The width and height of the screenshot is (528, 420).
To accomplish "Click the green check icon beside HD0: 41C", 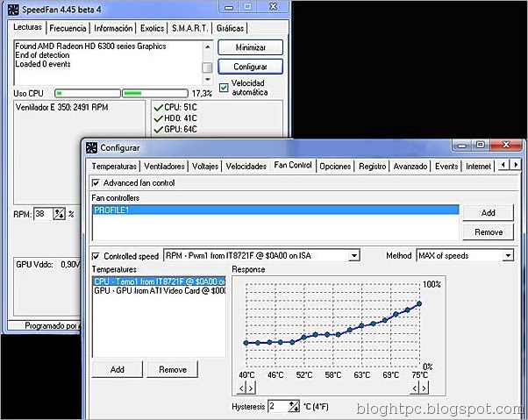I will tap(158, 118).
